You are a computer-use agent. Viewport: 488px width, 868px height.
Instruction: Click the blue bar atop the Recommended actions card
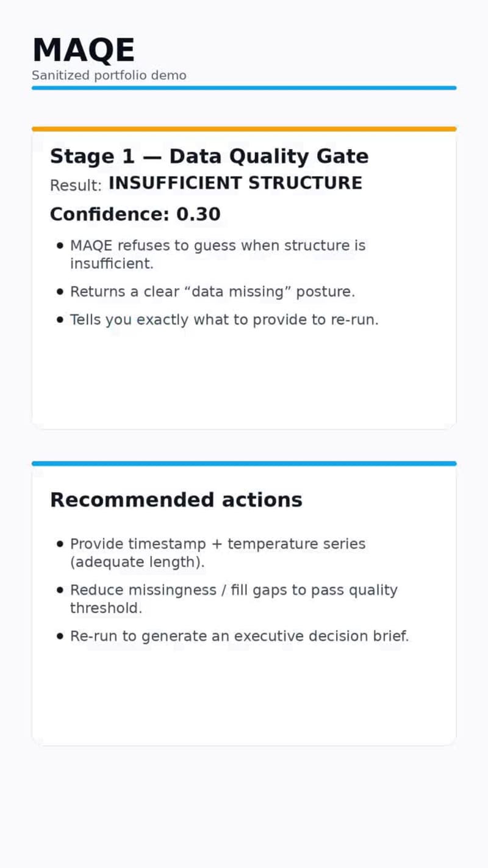coord(244,463)
